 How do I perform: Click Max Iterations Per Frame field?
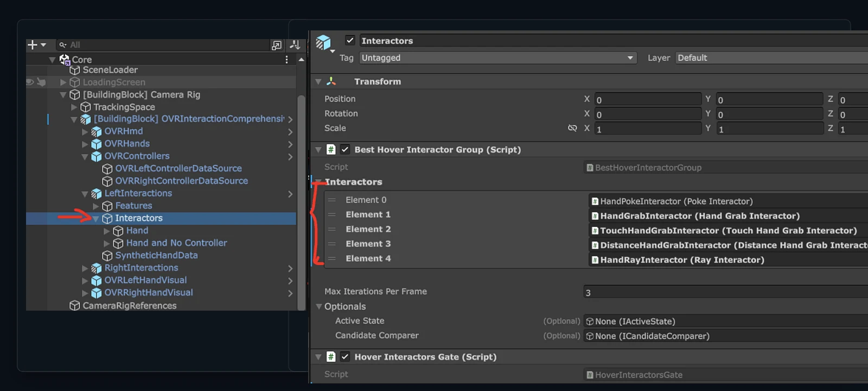(726, 292)
